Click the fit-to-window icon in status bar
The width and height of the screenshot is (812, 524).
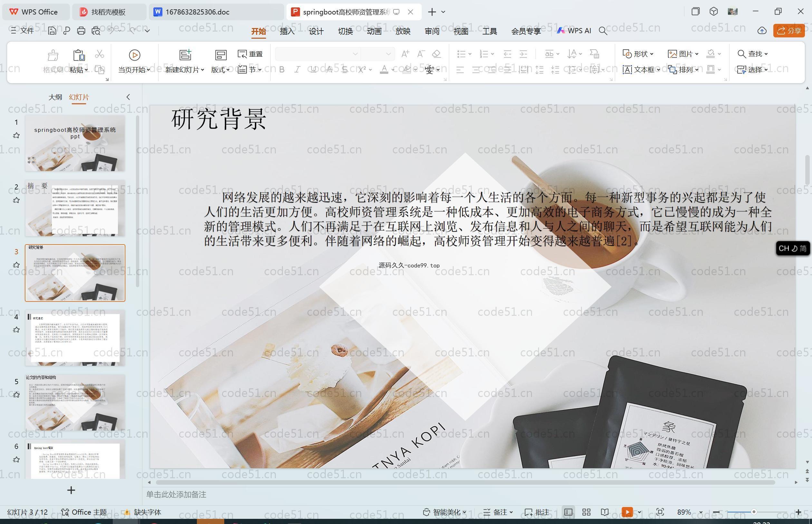pos(660,512)
